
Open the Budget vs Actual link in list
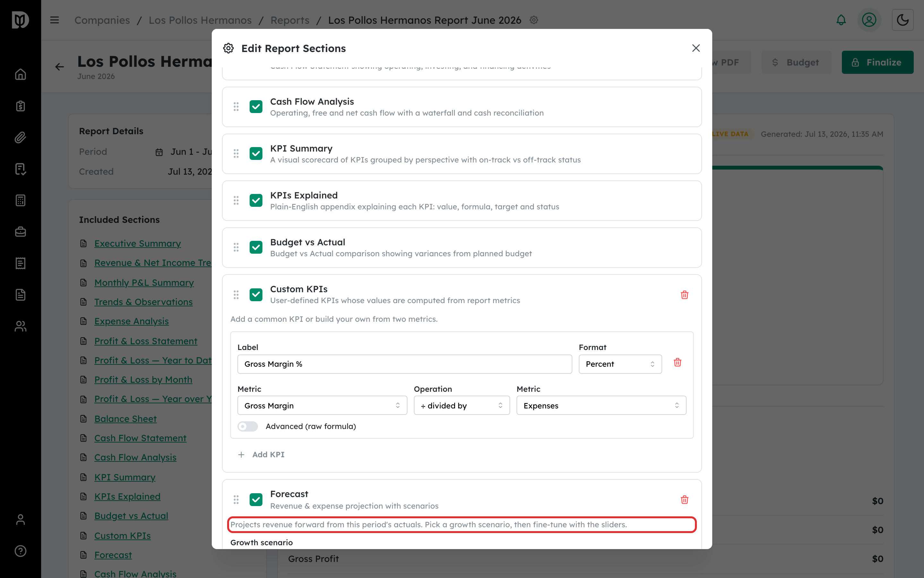pyautogui.click(x=131, y=516)
